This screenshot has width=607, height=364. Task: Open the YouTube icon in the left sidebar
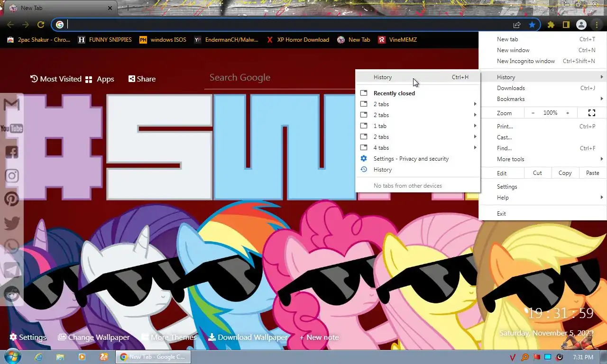12,128
